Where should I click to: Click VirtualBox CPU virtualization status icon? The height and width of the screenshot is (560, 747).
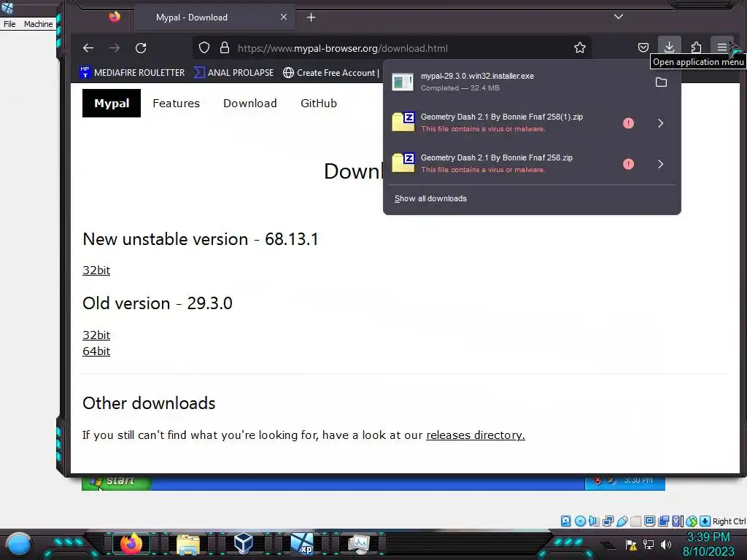pos(677,521)
